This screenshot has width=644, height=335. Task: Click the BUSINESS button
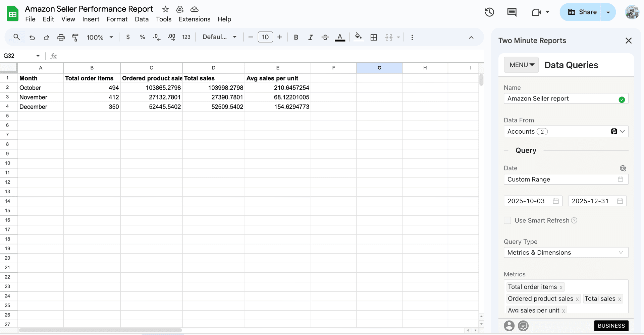[x=611, y=326]
